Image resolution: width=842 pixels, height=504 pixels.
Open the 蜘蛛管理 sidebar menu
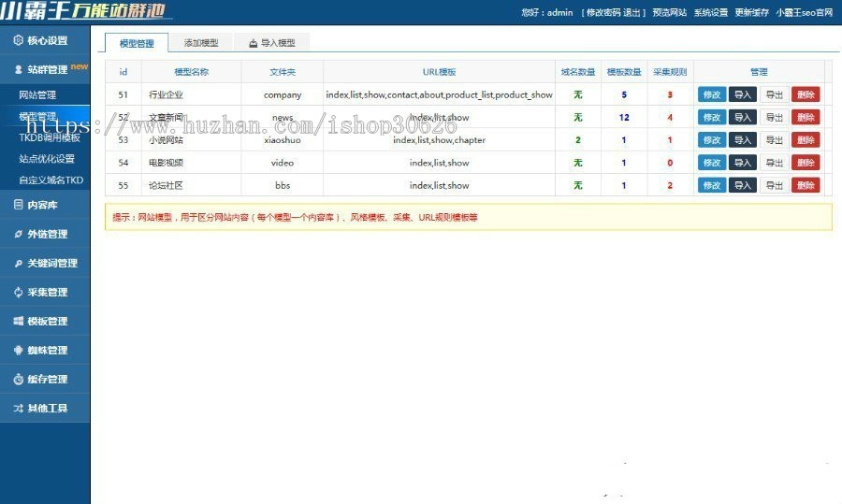[45, 350]
